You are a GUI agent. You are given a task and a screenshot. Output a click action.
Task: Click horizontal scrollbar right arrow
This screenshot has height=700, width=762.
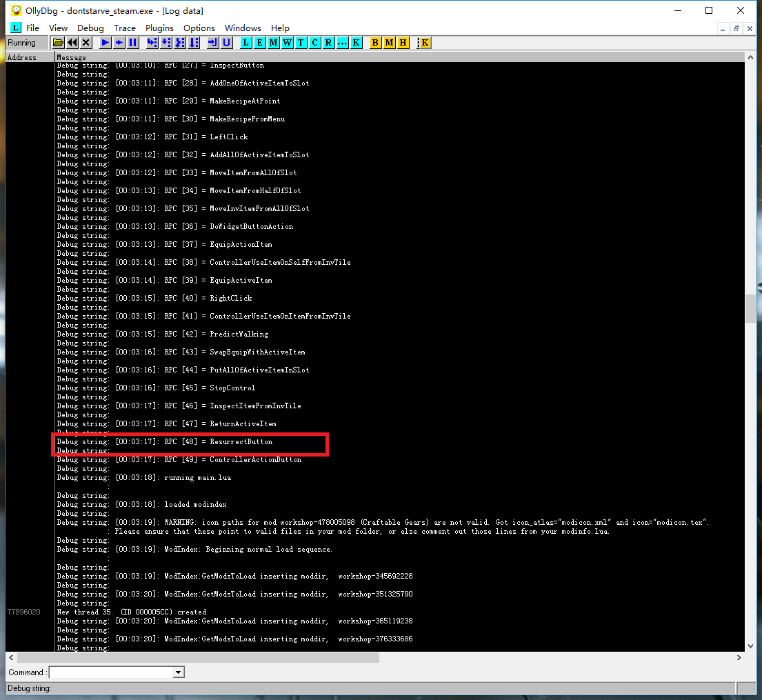click(739, 657)
